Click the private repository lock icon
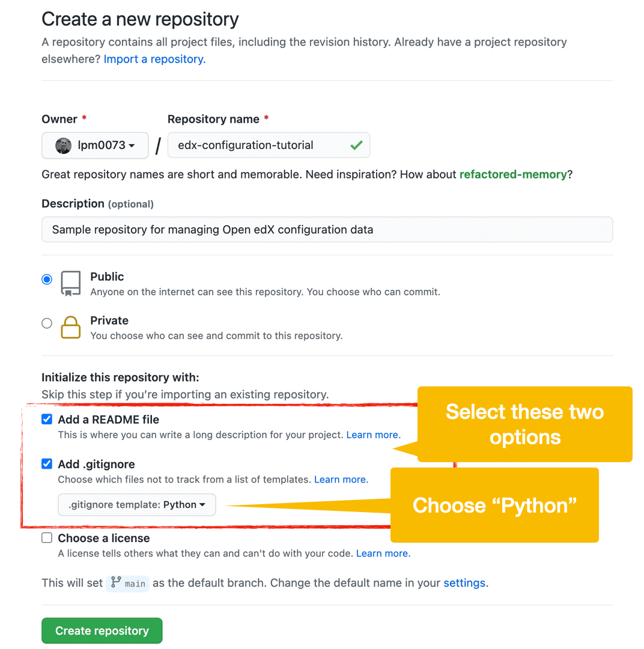The image size is (644, 649). click(x=70, y=328)
